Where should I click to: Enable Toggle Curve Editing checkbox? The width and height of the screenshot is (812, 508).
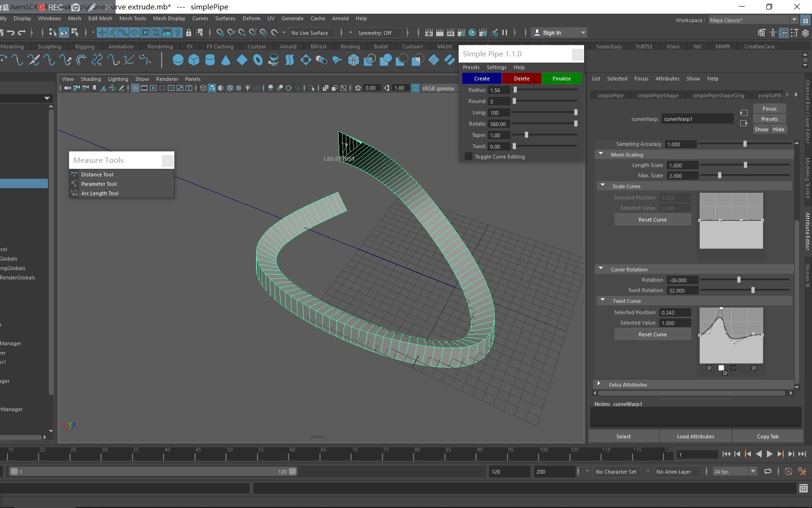[468, 157]
